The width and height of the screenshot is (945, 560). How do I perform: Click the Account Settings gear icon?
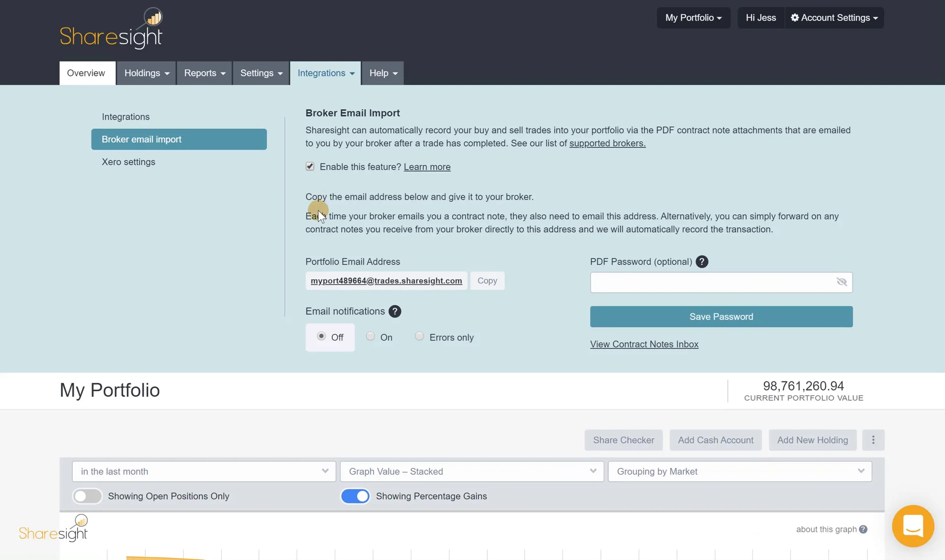(794, 18)
